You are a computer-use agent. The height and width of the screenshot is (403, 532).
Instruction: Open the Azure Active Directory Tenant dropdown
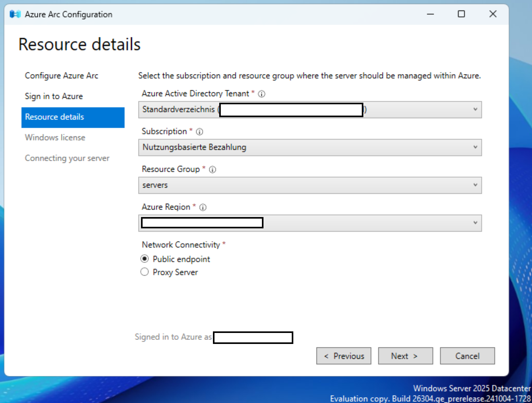point(310,110)
